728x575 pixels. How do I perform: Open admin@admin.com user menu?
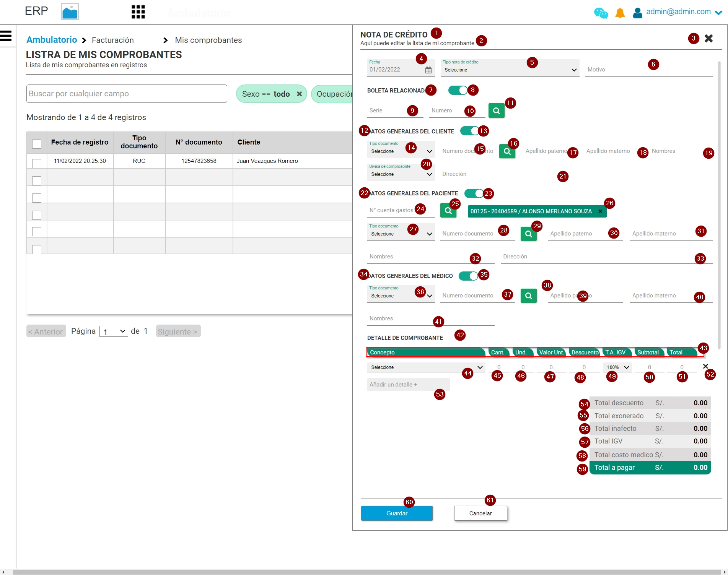pos(678,12)
